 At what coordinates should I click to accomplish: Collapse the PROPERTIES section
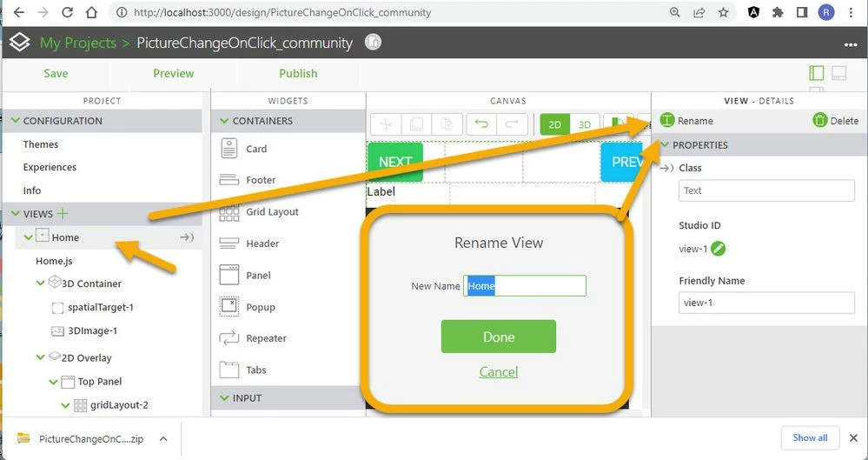[665, 144]
